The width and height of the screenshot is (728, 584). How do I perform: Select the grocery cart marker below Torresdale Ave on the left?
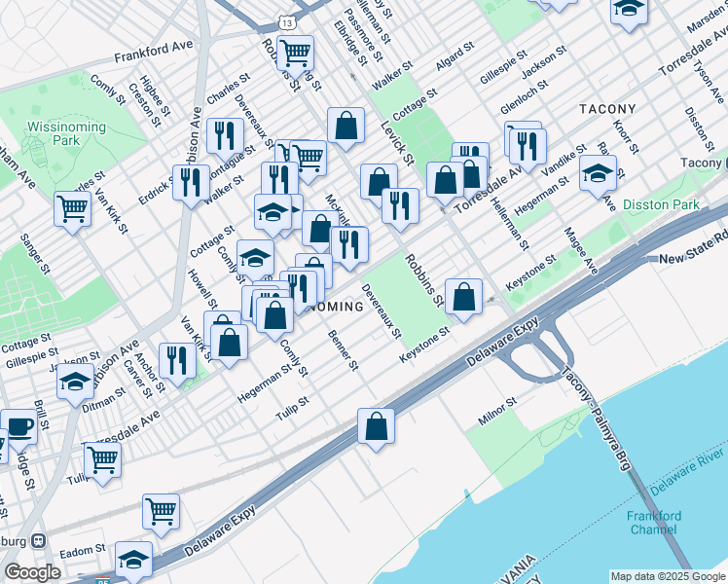[x=102, y=461]
